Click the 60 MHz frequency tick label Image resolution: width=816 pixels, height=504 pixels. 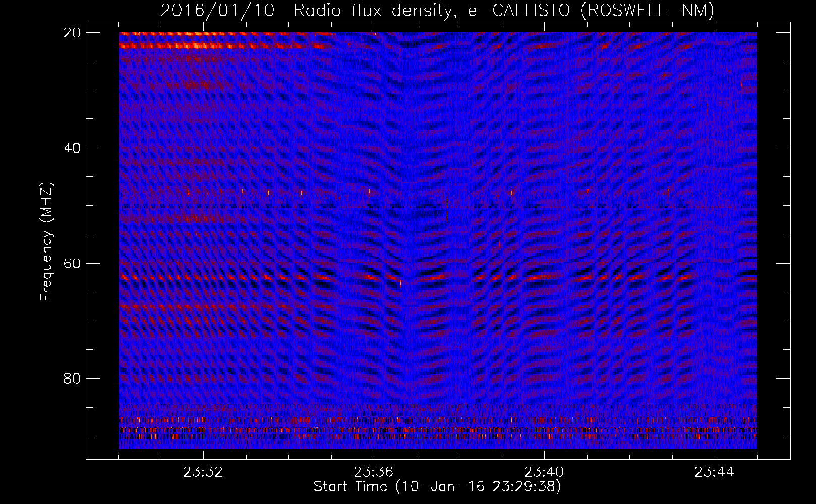[x=73, y=263]
